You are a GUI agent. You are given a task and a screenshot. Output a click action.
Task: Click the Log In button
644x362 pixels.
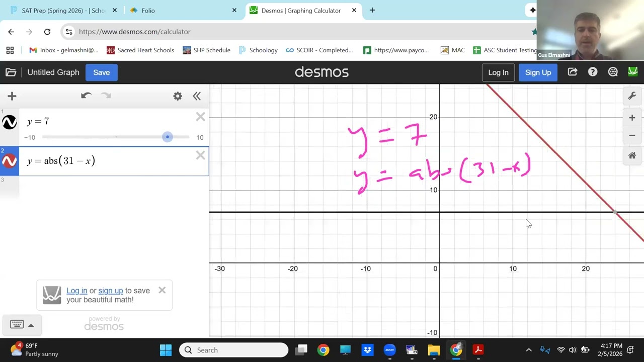[498, 72]
